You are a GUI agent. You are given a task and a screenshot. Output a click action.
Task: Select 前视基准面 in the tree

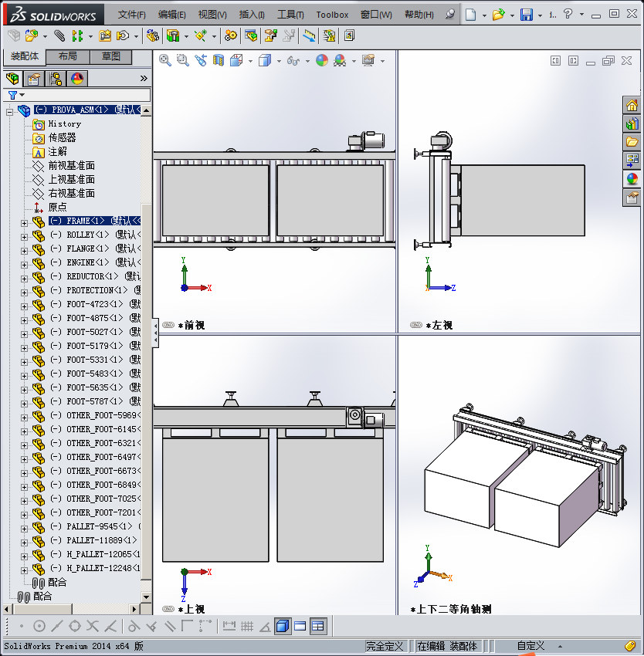72,166
